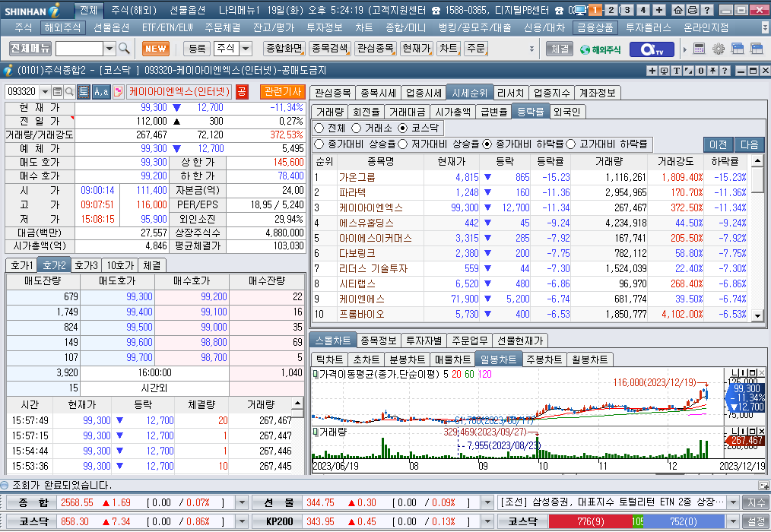Viewport: 771px width, 532px height.
Task: Click scrollbar down arrow of ranking table
Action: click(x=758, y=315)
